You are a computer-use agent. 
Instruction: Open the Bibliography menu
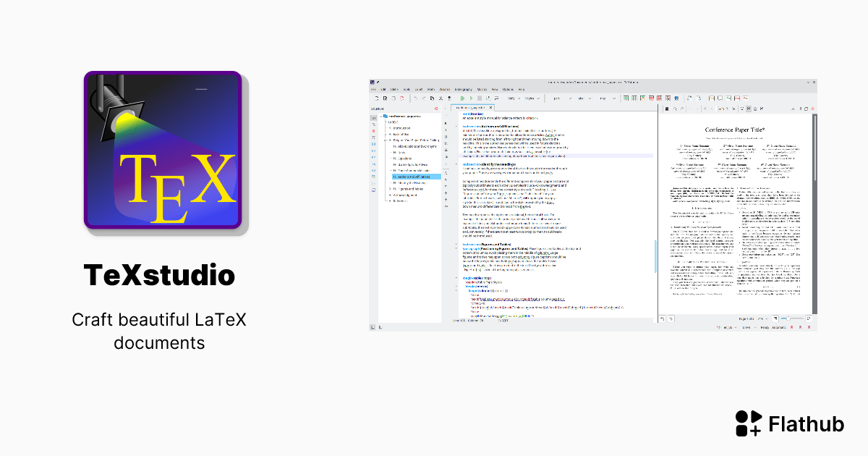(463, 89)
